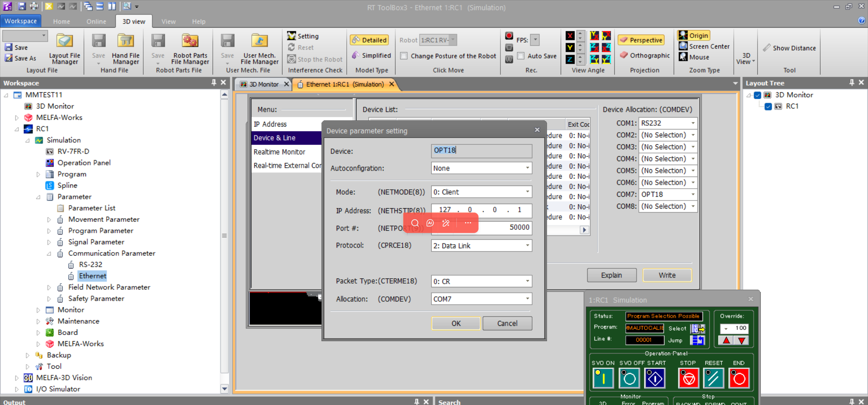This screenshot has width=868, height=405.
Task: Open the FPS dropdown
Action: (535, 40)
